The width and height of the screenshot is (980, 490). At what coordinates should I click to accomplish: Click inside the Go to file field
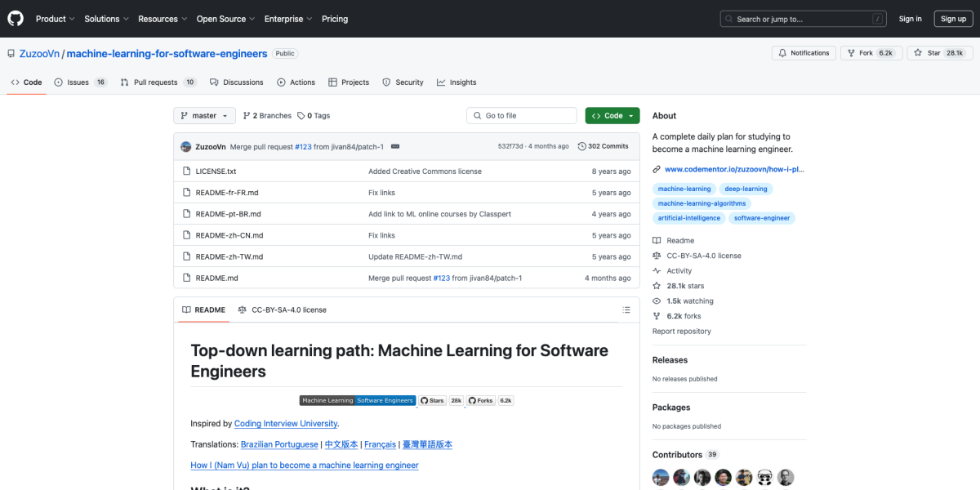521,115
